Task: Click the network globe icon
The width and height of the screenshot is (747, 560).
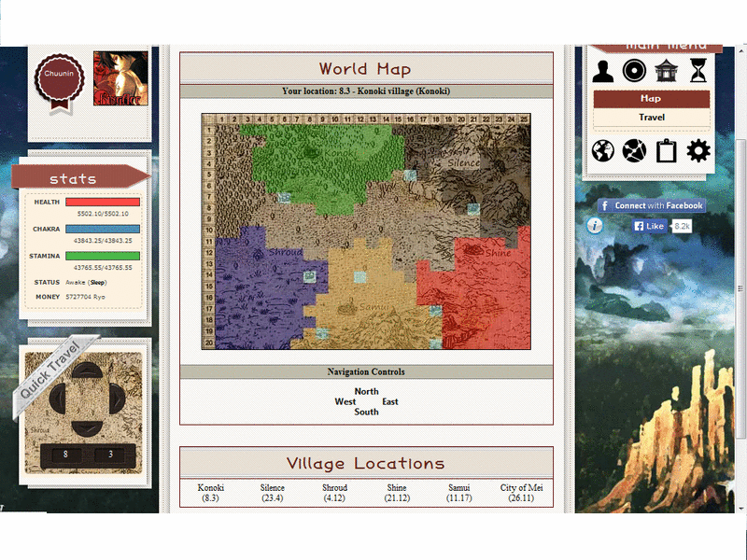Action: [635, 150]
